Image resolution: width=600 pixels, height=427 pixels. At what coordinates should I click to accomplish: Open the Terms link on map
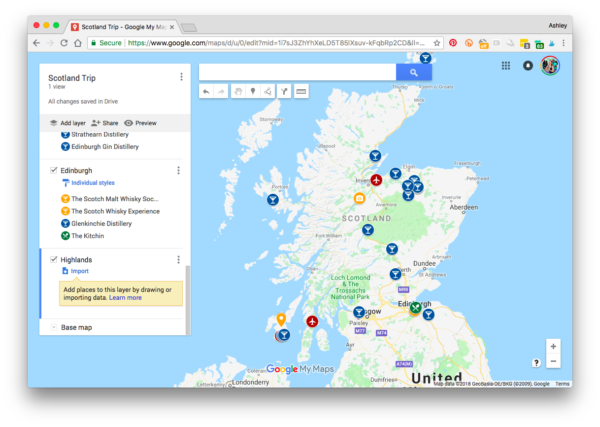(562, 384)
